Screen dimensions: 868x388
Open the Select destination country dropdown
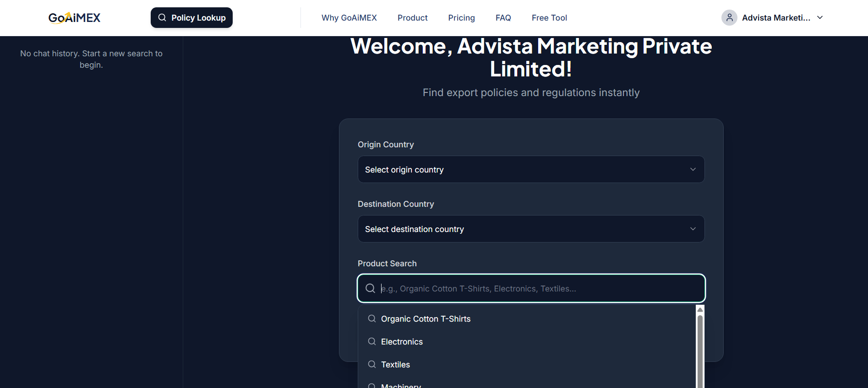(x=531, y=229)
